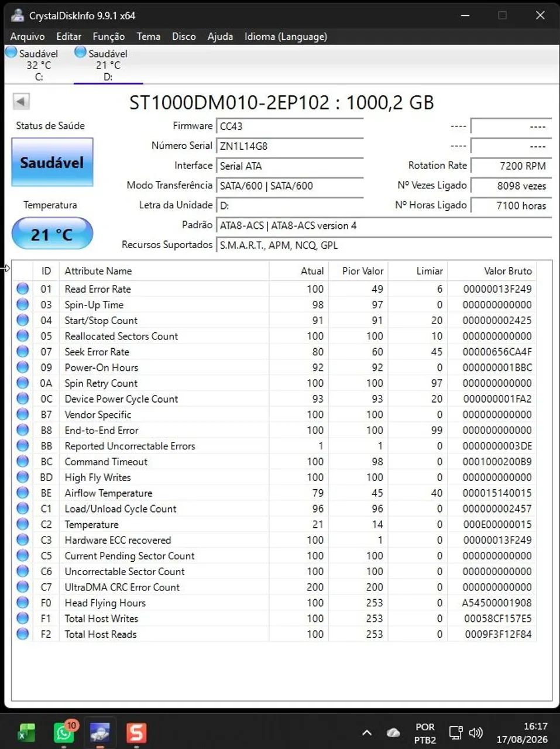The image size is (560, 749).
Task: Click the previous disk arrow button
Action: pyautogui.click(x=21, y=101)
